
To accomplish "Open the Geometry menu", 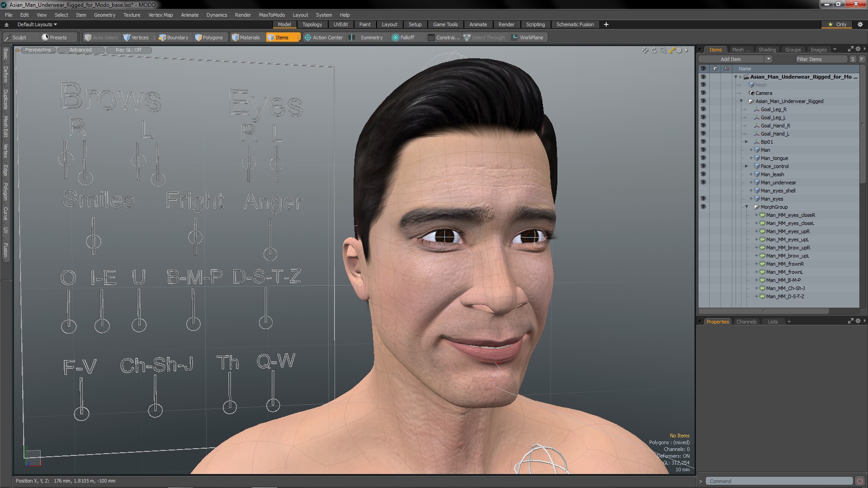I will tap(104, 15).
